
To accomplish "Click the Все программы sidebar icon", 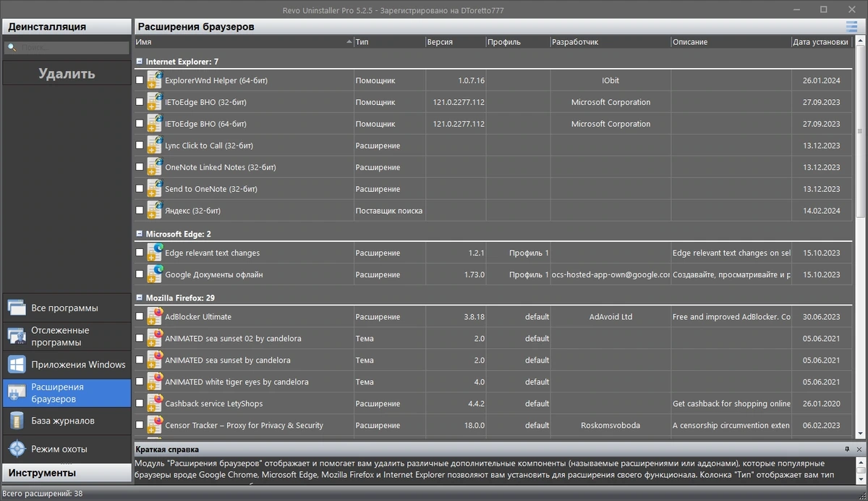I will point(17,308).
